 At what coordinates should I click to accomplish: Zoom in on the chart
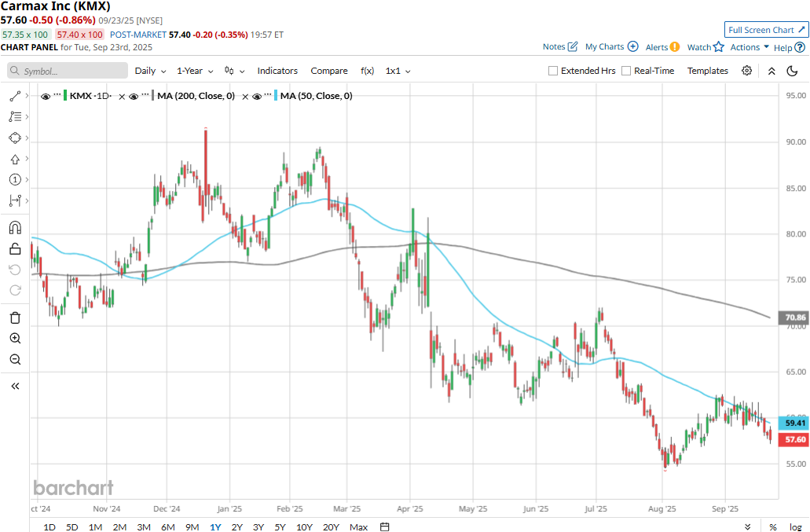click(15, 339)
